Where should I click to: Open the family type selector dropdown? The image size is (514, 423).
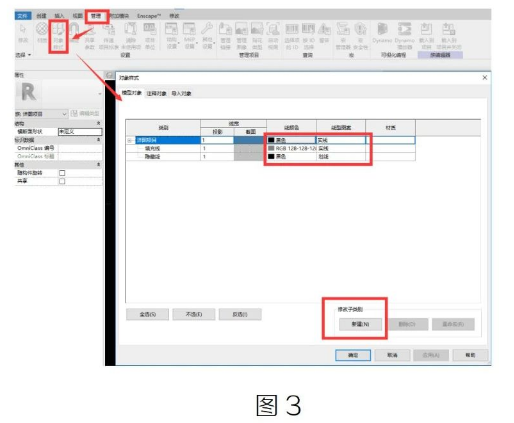(100, 94)
